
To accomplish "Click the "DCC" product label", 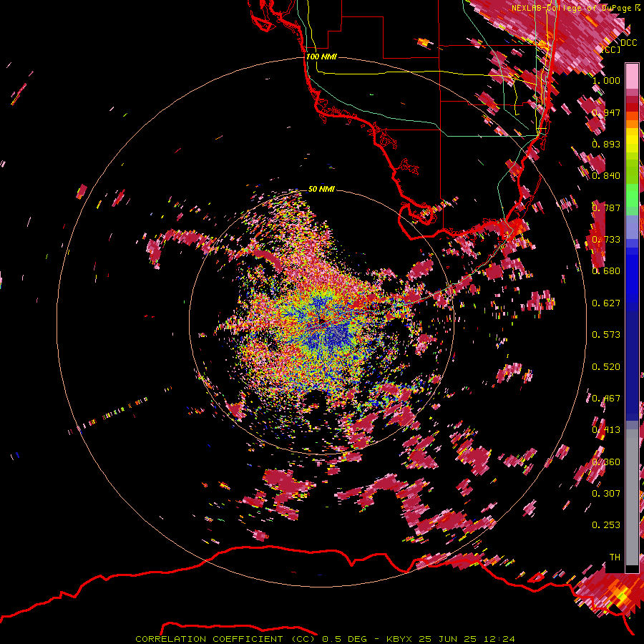I will [x=628, y=43].
